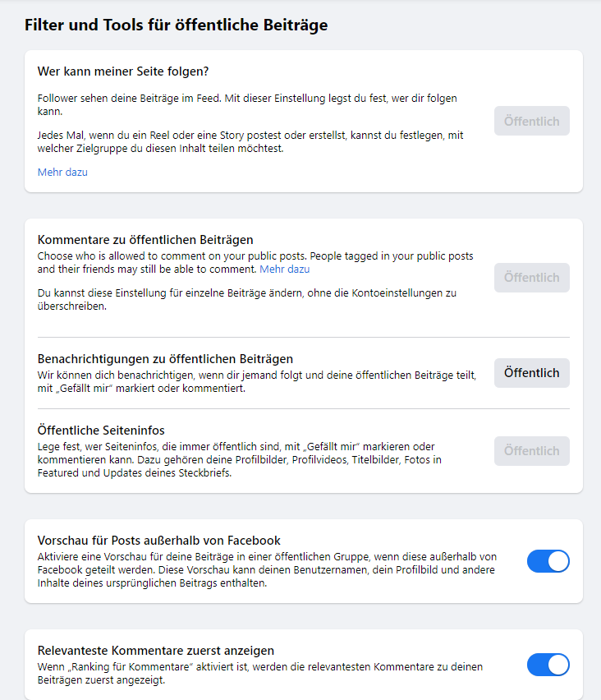Click the Öffentliche Seiteninfos heading
This screenshot has width=601, height=700.
[x=102, y=430]
